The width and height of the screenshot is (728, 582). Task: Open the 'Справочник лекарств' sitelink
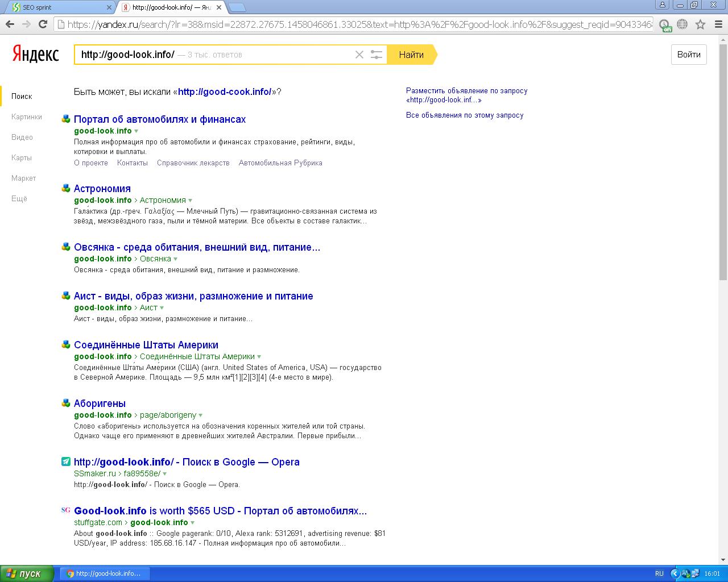pyautogui.click(x=193, y=163)
